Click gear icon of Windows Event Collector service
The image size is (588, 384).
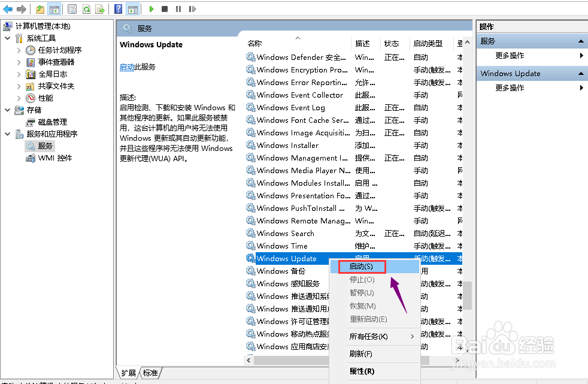pyautogui.click(x=250, y=95)
